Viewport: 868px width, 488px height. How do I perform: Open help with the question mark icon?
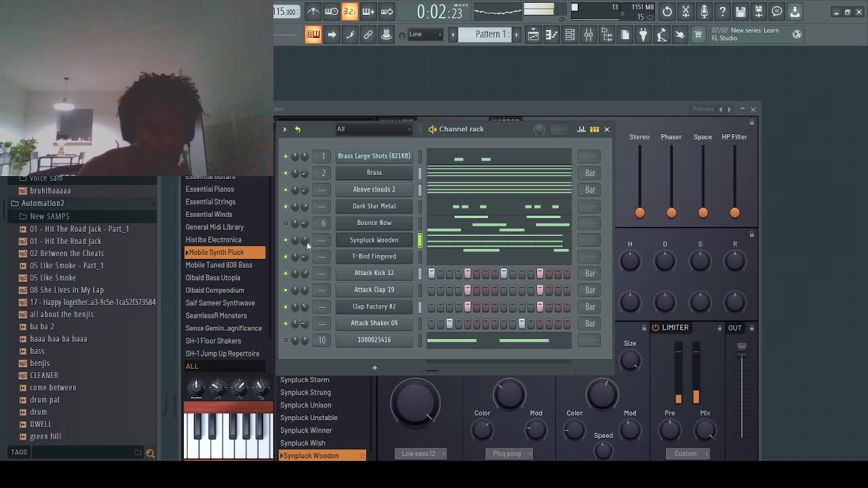point(722,11)
